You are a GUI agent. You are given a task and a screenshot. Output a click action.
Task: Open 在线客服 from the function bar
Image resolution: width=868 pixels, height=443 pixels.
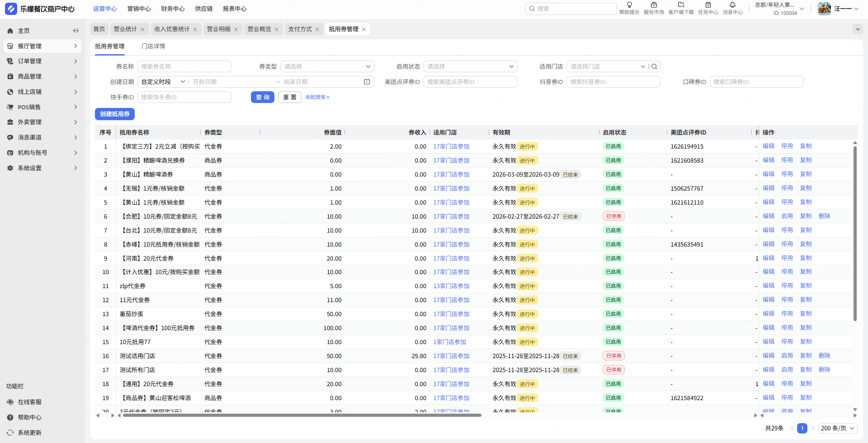(29, 402)
